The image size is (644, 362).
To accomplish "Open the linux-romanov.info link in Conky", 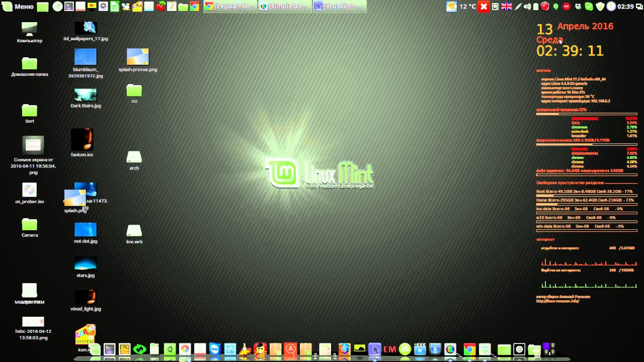I will pos(557,301).
